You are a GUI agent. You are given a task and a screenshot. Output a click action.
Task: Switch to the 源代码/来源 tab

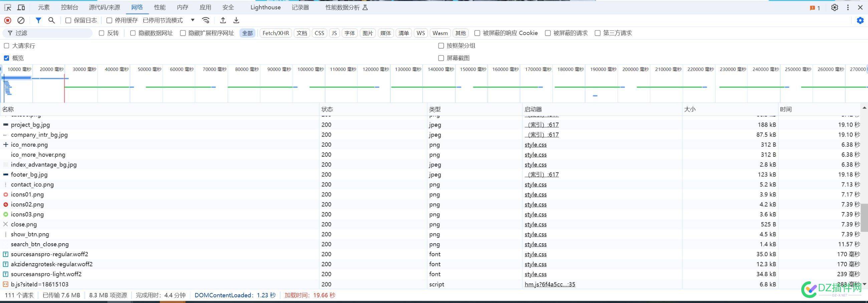pyautogui.click(x=104, y=7)
